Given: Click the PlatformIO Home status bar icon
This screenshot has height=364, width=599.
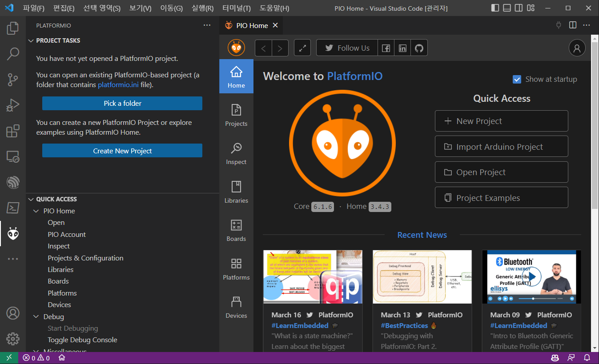Looking at the screenshot, I should click(x=62, y=358).
